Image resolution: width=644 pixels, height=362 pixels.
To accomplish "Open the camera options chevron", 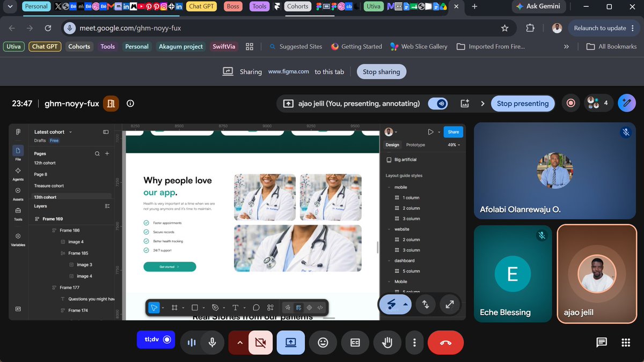I will 239,342.
